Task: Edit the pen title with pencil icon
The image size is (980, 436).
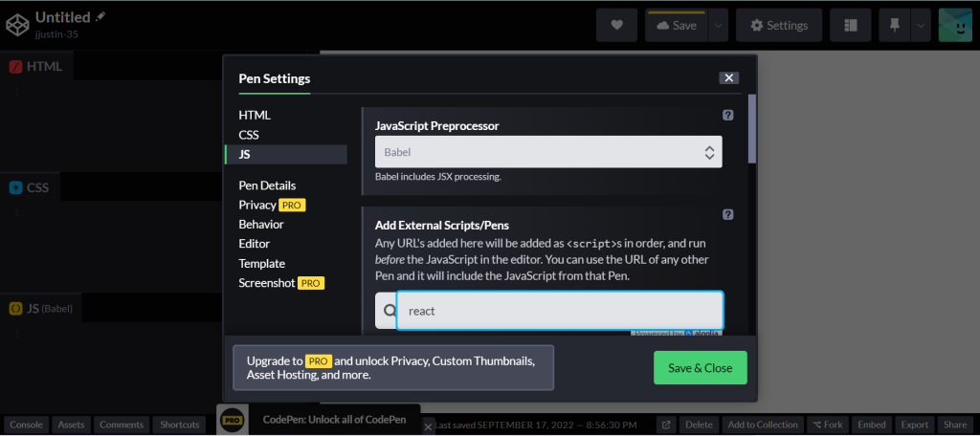Action: (100, 16)
